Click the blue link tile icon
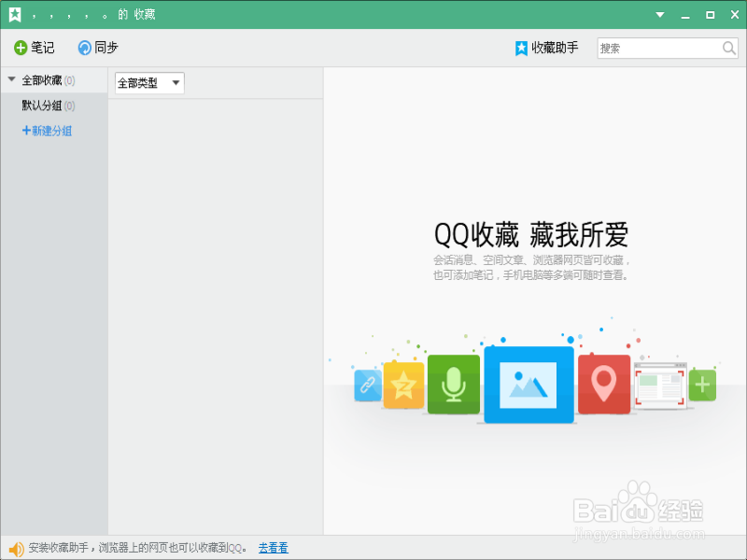Image resolution: width=747 pixels, height=560 pixels. (x=368, y=385)
